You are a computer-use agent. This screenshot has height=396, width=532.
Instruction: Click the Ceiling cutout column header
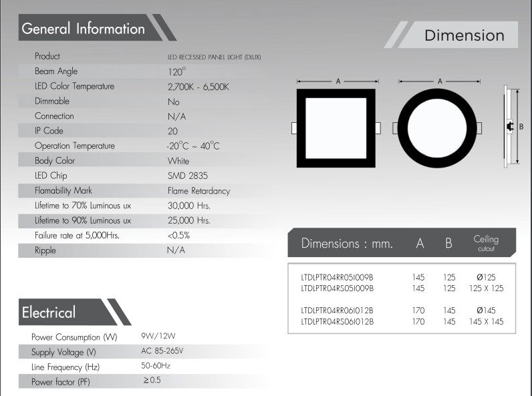point(486,243)
